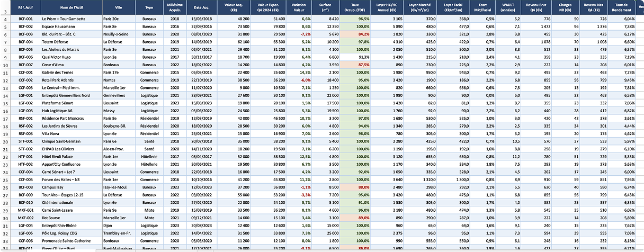644x252 pixels.
Task: Click the 'Résidence Parc Monceau' cell
Action: [x=71, y=118]
